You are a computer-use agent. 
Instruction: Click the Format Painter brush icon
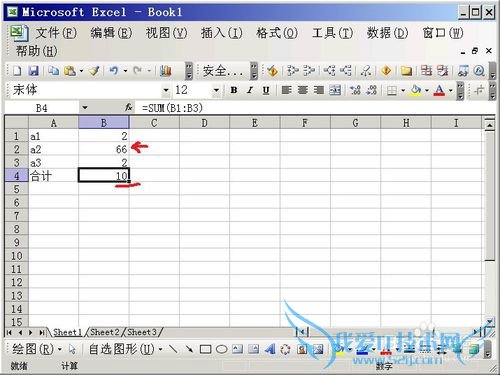(95, 71)
